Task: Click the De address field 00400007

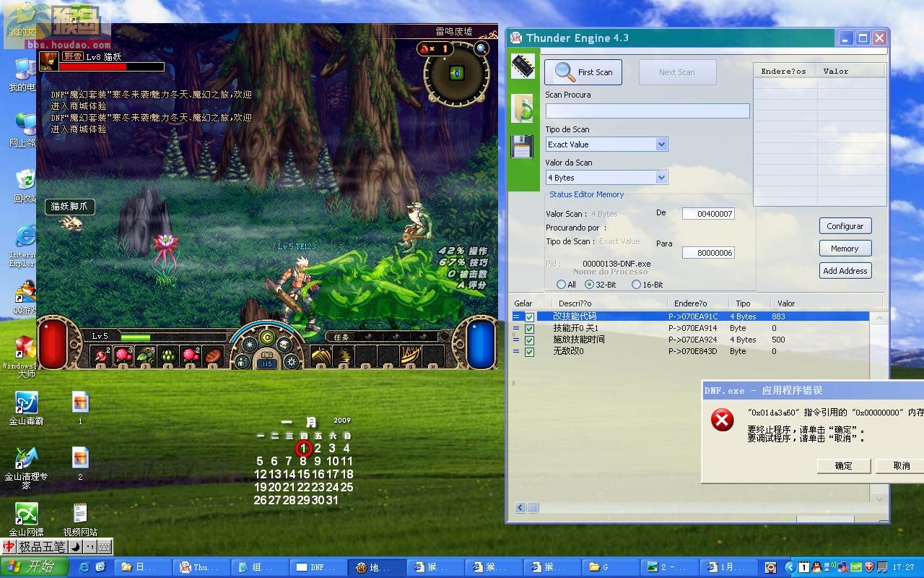Action: tap(708, 214)
